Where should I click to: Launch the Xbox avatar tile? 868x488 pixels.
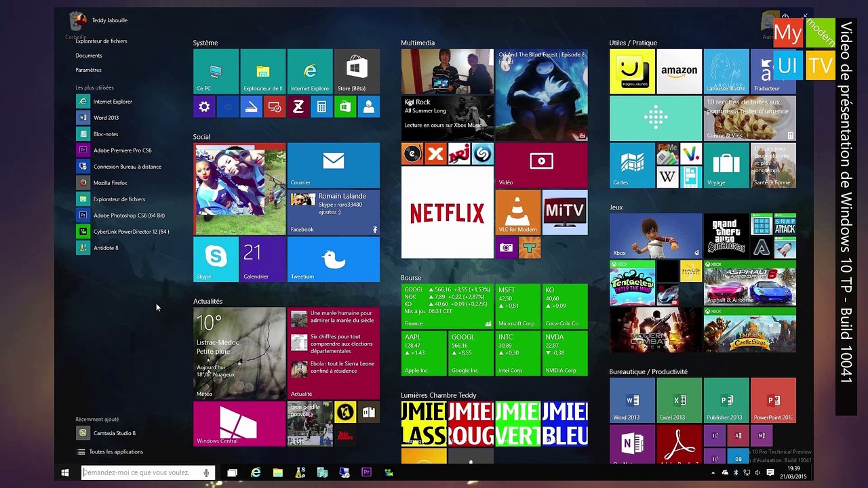coord(656,236)
